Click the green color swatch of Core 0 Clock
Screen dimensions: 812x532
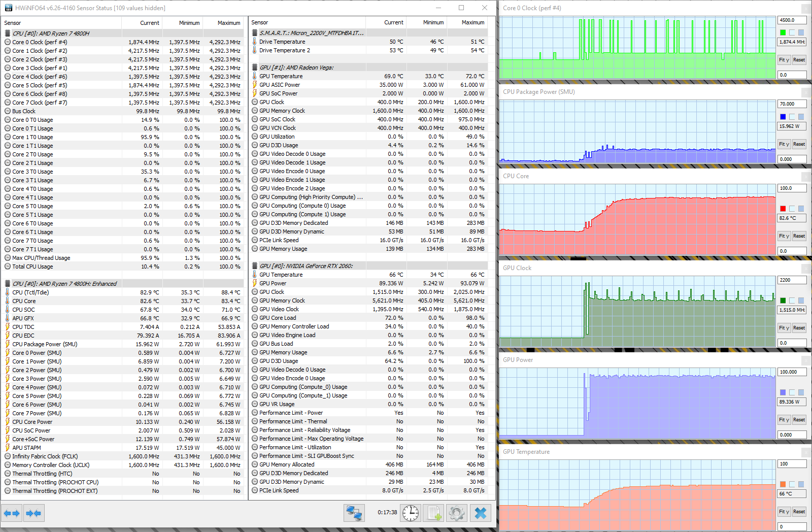(x=783, y=32)
